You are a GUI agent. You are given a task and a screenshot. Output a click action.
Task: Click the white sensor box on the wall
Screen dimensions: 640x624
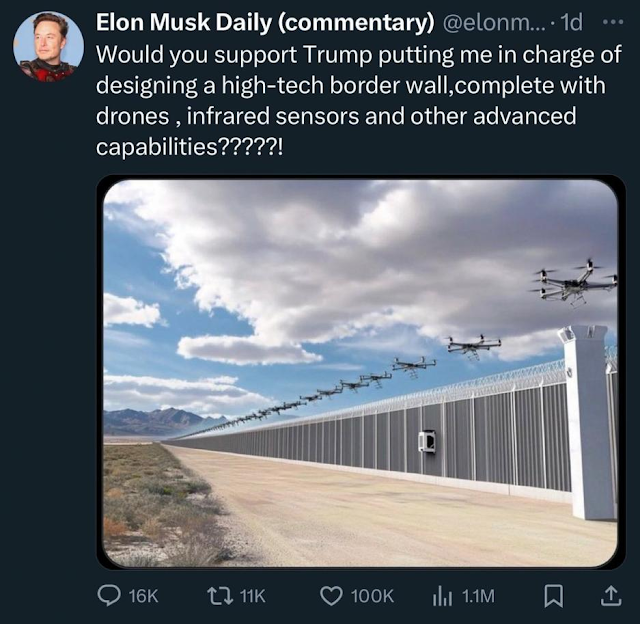coord(427,441)
